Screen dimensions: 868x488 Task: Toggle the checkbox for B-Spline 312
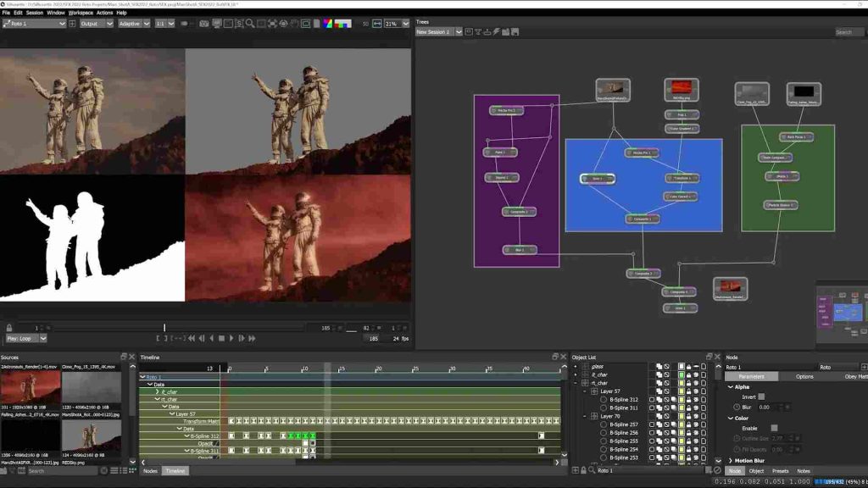point(652,400)
